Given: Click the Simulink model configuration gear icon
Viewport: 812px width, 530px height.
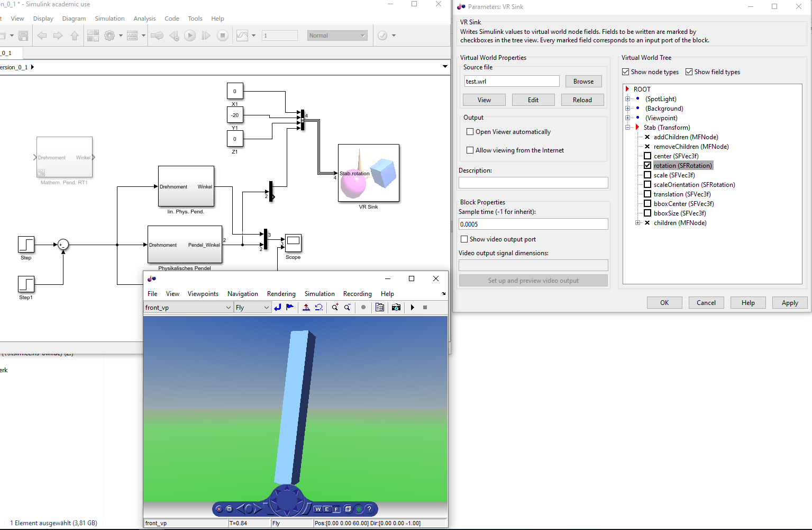Looking at the screenshot, I should pos(110,35).
